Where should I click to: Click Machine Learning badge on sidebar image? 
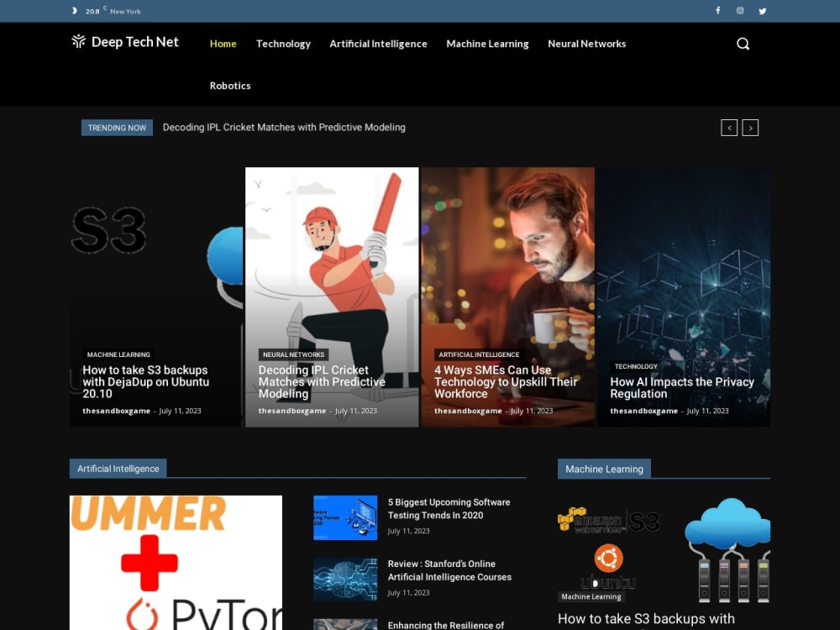591,596
